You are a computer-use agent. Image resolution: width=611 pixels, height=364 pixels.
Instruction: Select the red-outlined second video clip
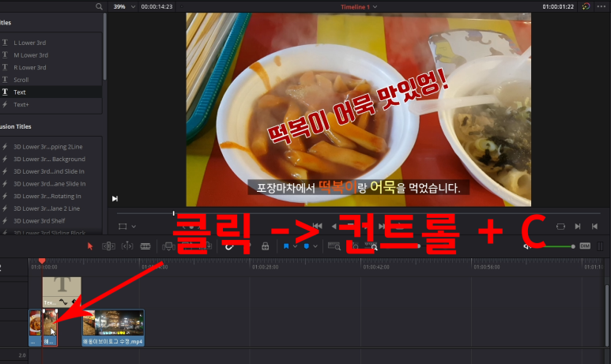click(50, 328)
